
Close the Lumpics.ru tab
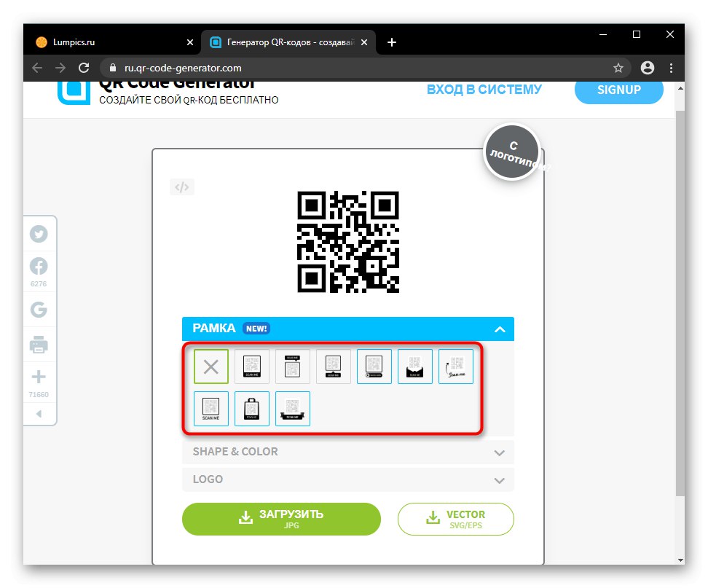coord(190,42)
